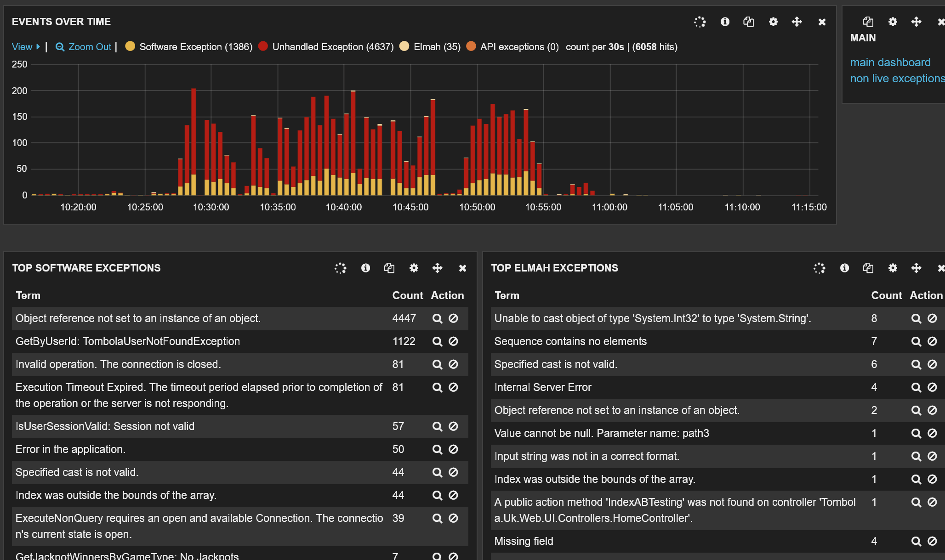Click spinner icon in Top Elmah Exceptions
This screenshot has width=945, height=560.
pos(819,268)
